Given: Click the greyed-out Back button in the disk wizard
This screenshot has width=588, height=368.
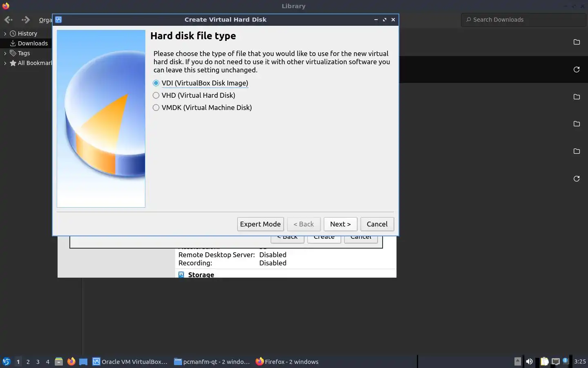Looking at the screenshot, I should (304, 224).
